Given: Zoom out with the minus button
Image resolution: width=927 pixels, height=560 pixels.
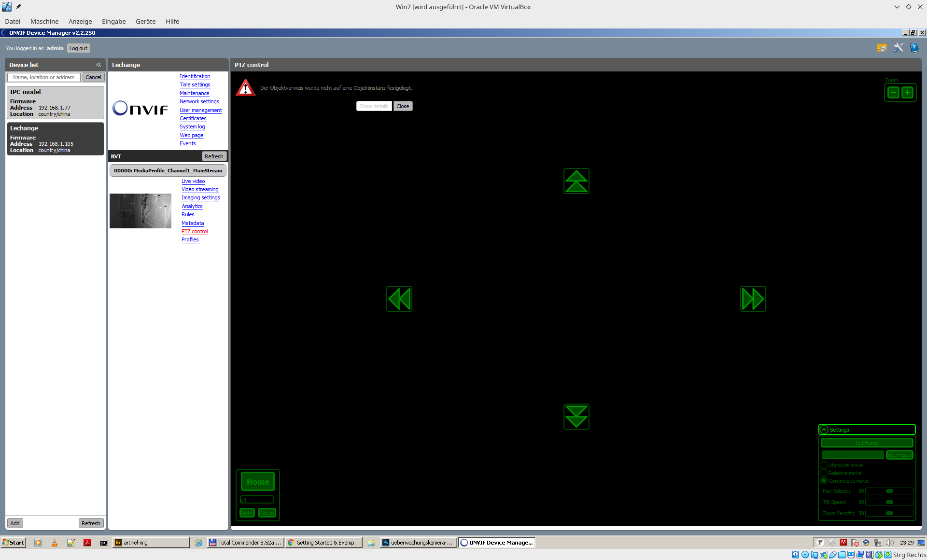Looking at the screenshot, I should 893,92.
